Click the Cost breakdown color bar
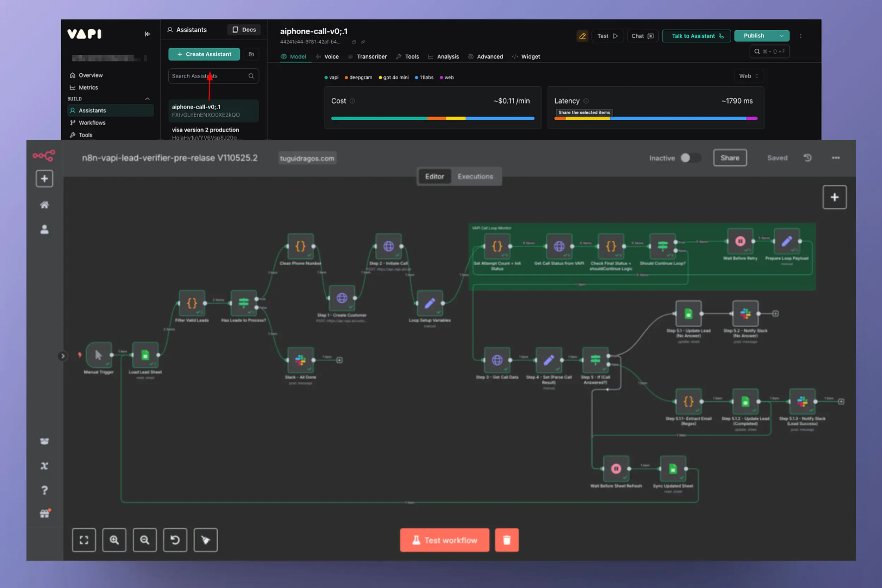Image resolution: width=882 pixels, height=588 pixels. tap(433, 118)
